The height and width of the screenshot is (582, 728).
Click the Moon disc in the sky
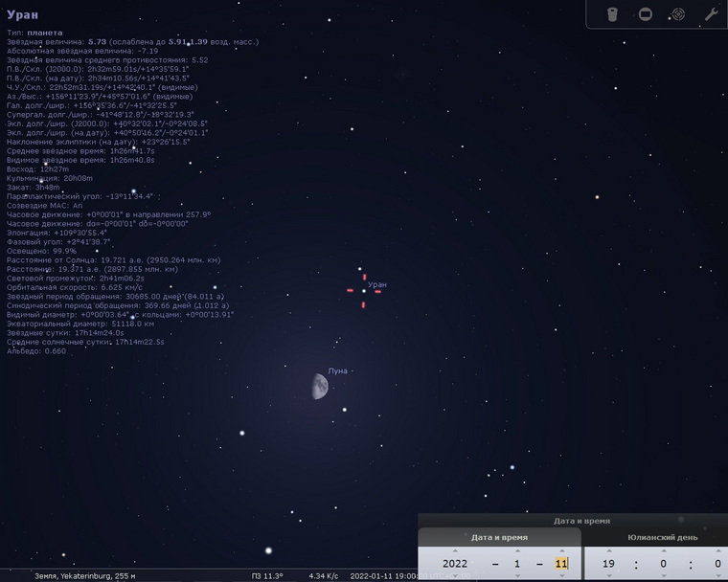[320, 387]
